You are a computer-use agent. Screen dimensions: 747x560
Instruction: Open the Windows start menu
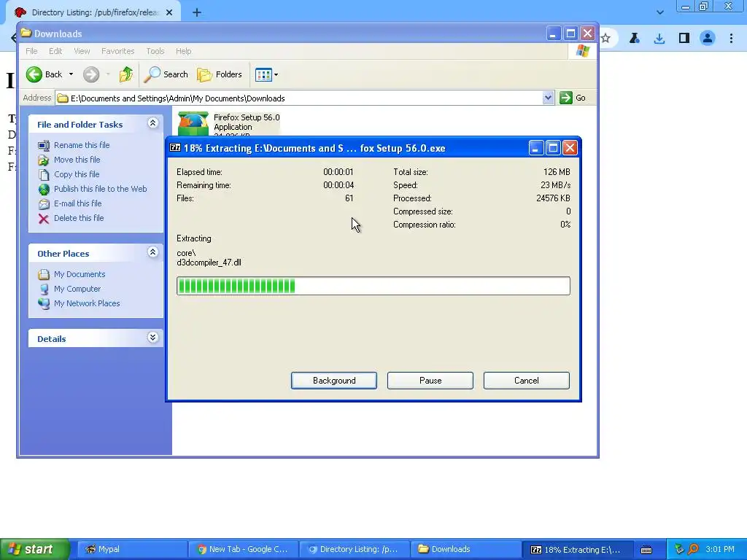point(35,550)
